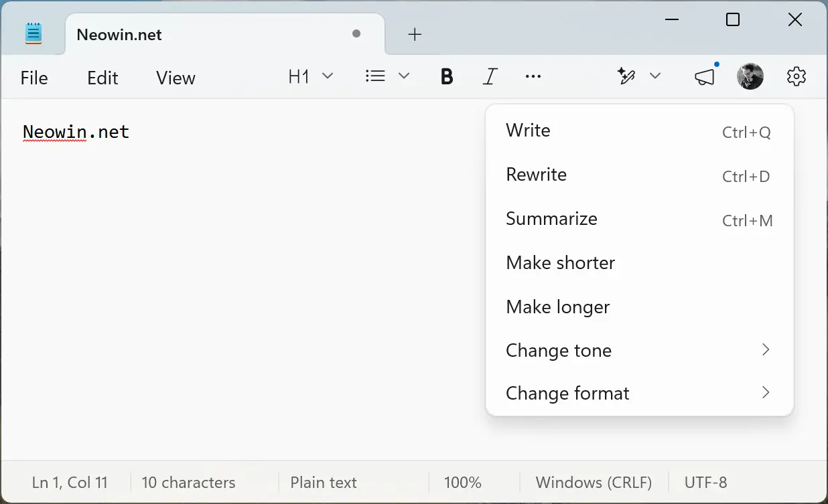Image resolution: width=828 pixels, height=504 pixels.
Task: Open more formatting options with ellipsis icon
Action: (x=533, y=76)
